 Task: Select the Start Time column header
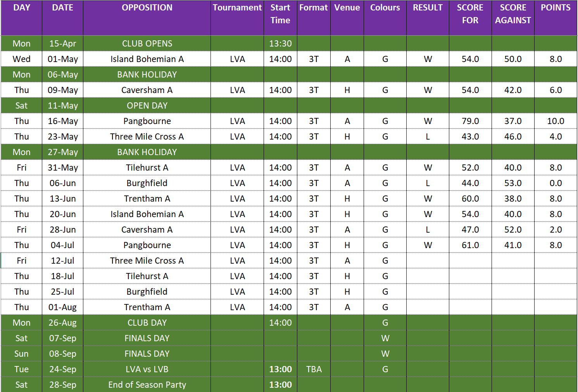point(280,18)
